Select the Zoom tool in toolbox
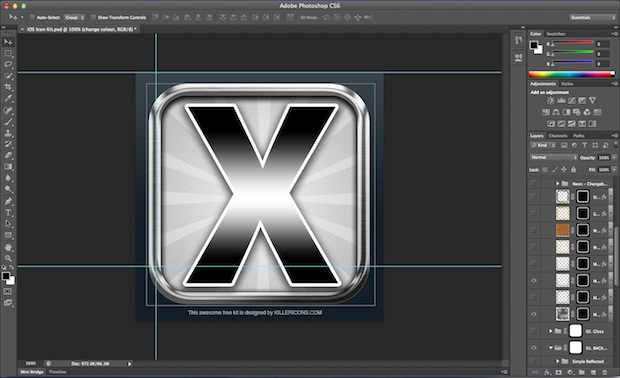Screen dimensions: 620x378 (8, 258)
